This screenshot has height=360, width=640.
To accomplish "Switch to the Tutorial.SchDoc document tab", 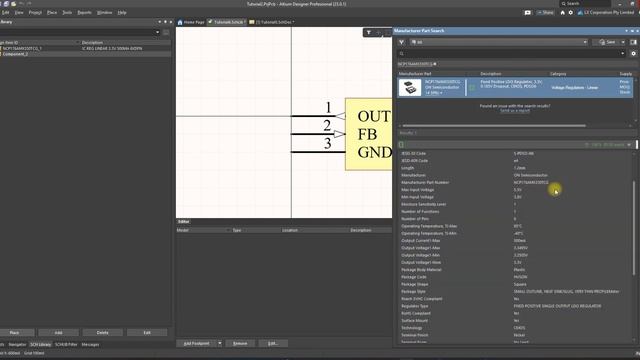I will click(272, 22).
